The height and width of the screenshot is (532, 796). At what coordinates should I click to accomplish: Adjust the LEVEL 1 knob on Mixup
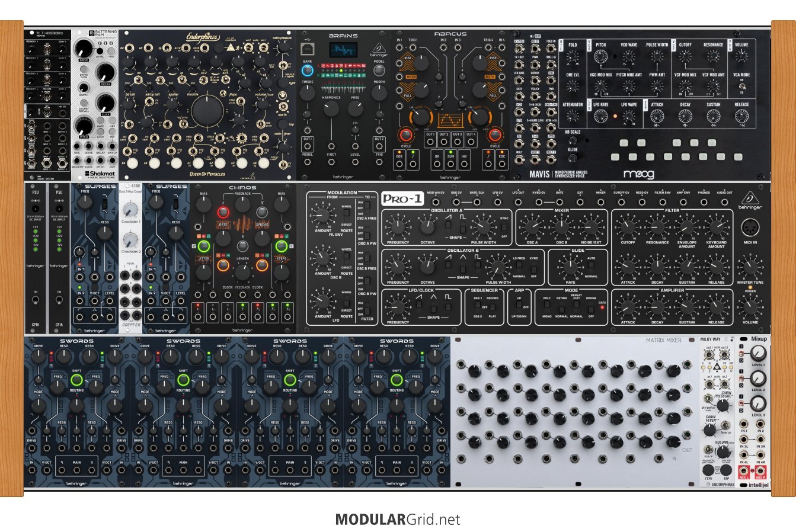click(758, 354)
